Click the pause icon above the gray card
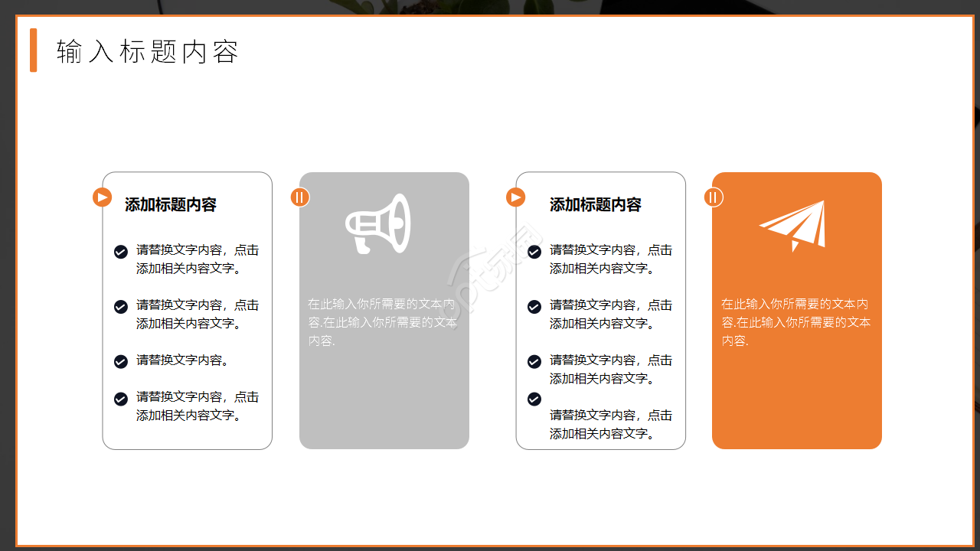Viewport: 980px width, 551px height. coord(299,197)
